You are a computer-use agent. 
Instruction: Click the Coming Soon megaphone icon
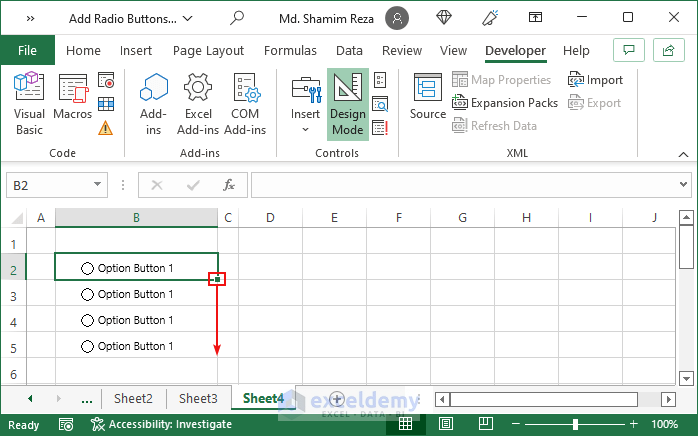490,18
